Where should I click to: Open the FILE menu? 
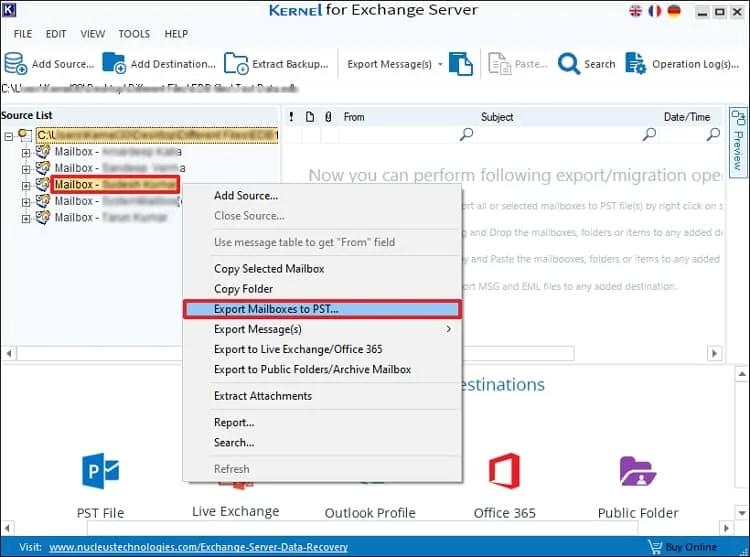click(x=23, y=34)
